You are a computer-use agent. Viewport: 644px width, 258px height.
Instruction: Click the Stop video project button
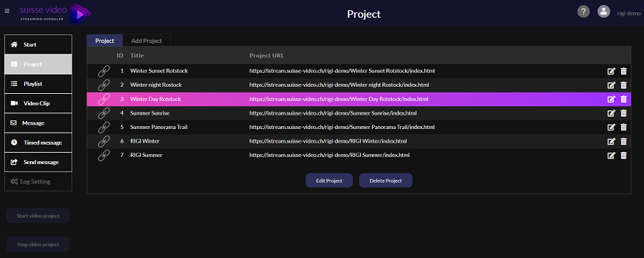coord(38,244)
